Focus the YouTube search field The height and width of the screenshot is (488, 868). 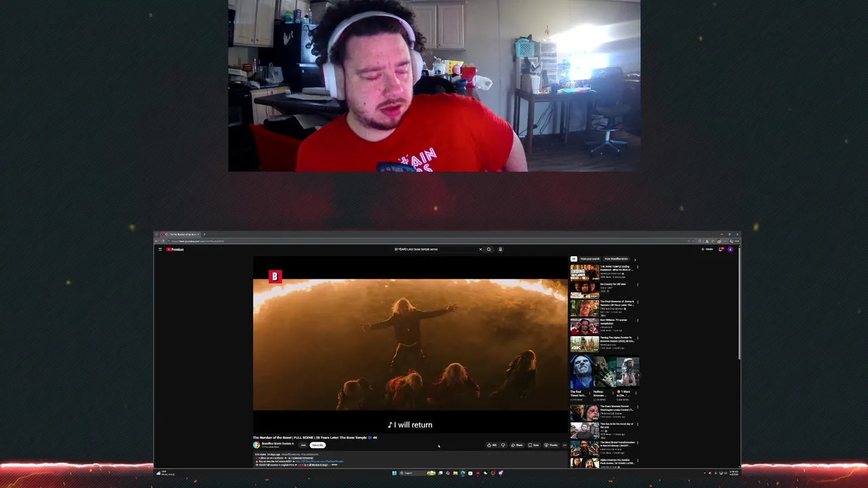[x=434, y=249]
